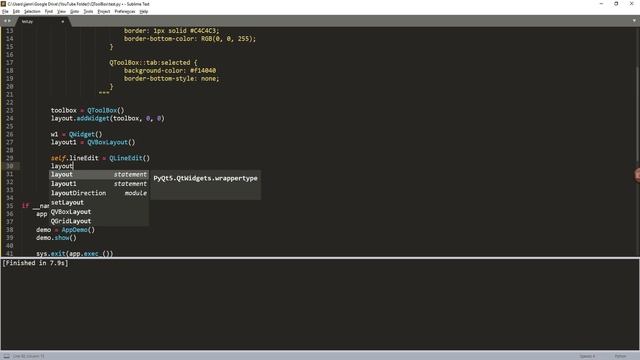Image resolution: width=640 pixels, height=360 pixels.
Task: Click line number 35 in gutter
Action: pos(9,206)
